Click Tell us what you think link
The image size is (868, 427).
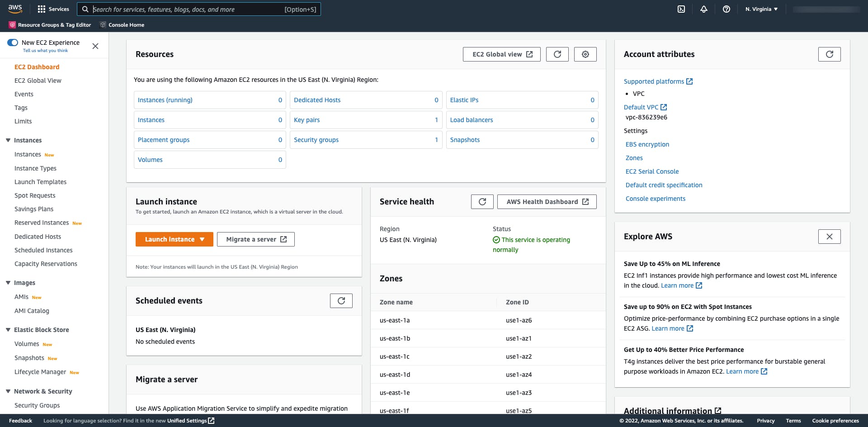[45, 51]
